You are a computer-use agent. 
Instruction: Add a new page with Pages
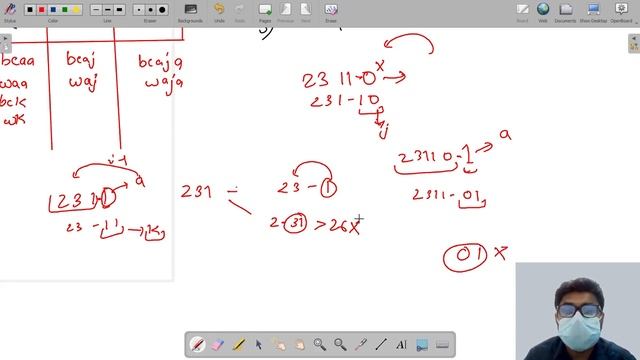[265, 12]
